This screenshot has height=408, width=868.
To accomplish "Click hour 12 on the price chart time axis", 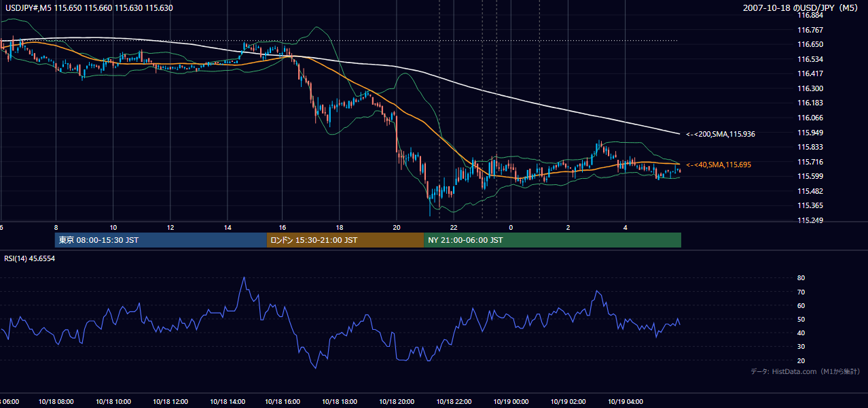I will 170,228.
